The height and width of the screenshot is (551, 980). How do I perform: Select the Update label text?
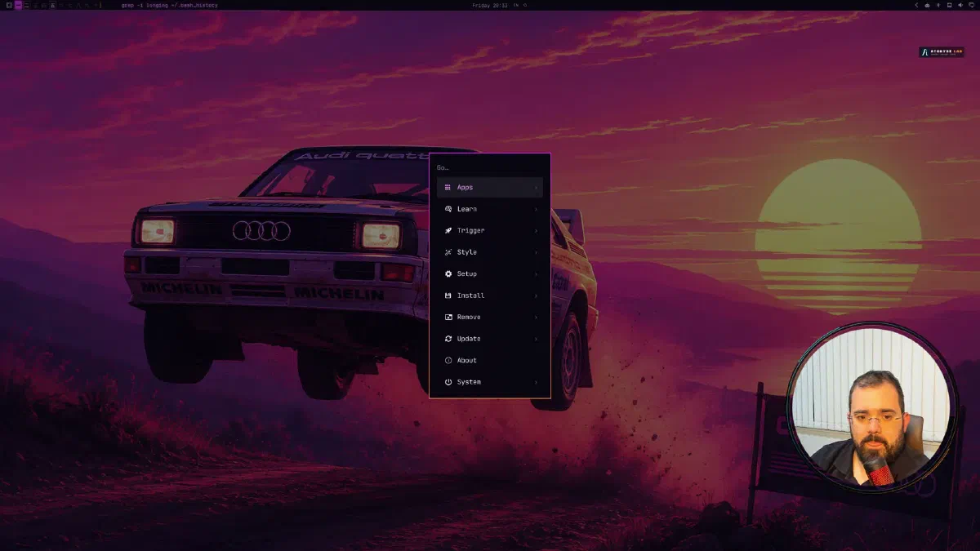click(x=469, y=339)
